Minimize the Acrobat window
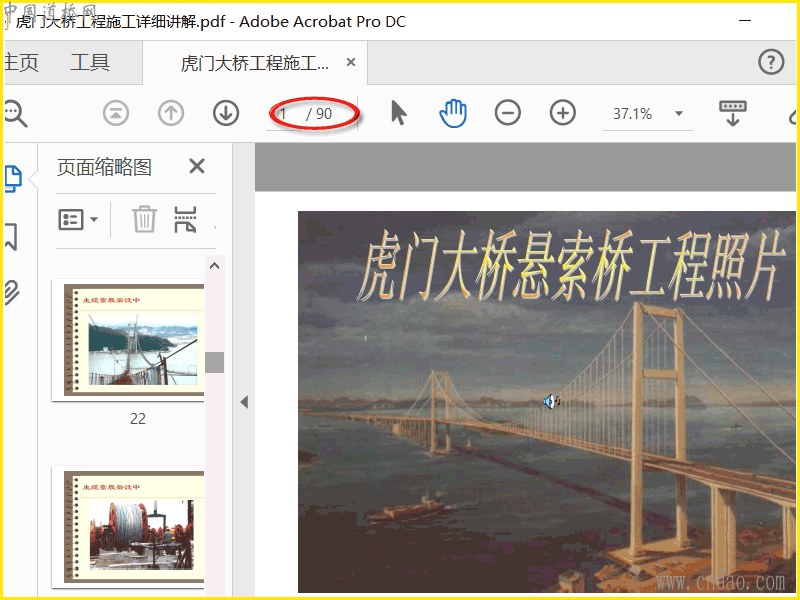The height and width of the screenshot is (600, 800). point(745,20)
